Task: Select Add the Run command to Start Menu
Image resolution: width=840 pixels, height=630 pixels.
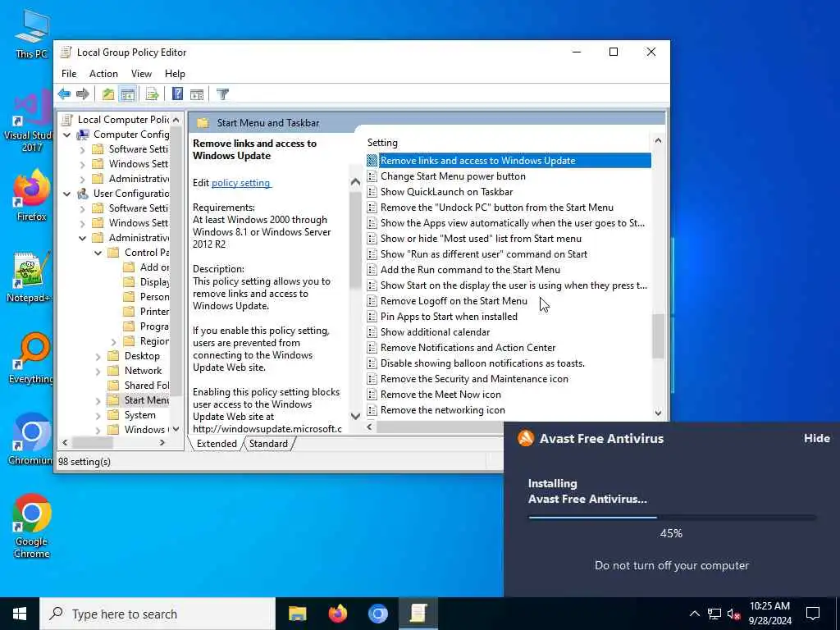Action: click(470, 270)
